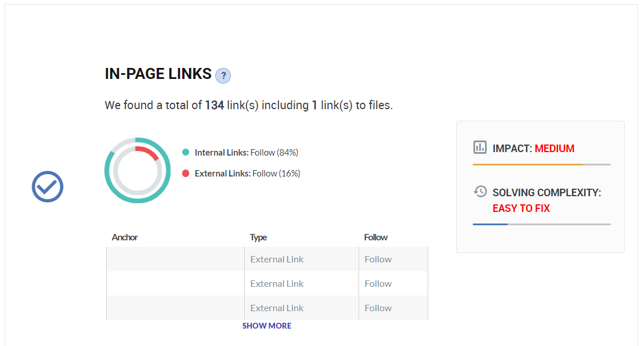Select the first External Link row
The width and height of the screenshot is (644, 346).
277,259
